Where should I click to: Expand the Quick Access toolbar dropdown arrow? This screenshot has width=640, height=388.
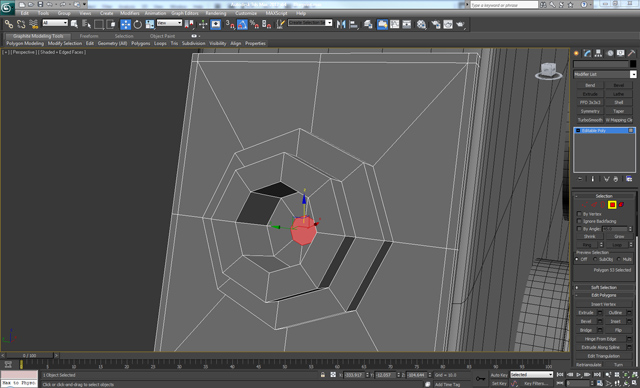point(85,4)
